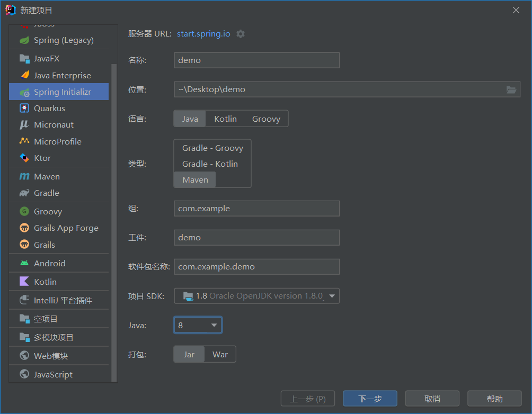Click the 软件包名称 input field
Image resolution: width=532 pixels, height=414 pixels.
(x=256, y=267)
